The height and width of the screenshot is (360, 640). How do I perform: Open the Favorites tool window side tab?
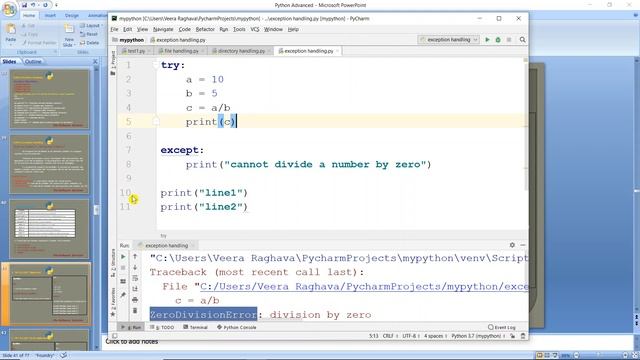[113, 302]
